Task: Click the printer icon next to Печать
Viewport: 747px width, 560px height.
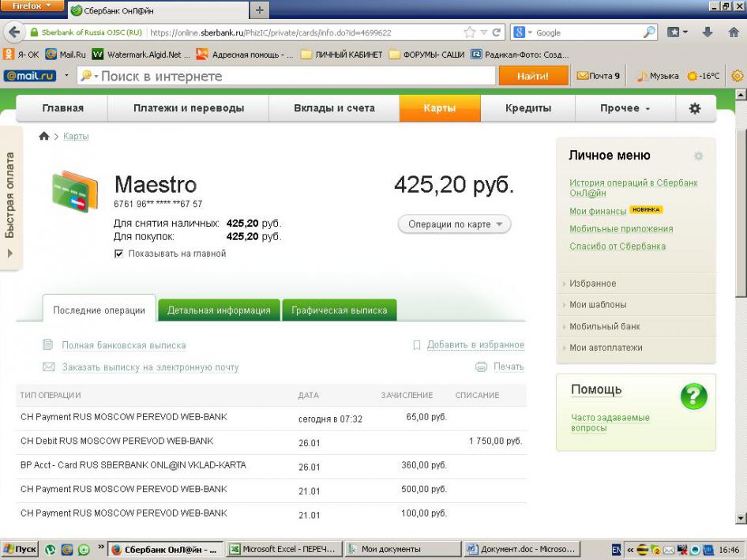Action: pos(481,366)
